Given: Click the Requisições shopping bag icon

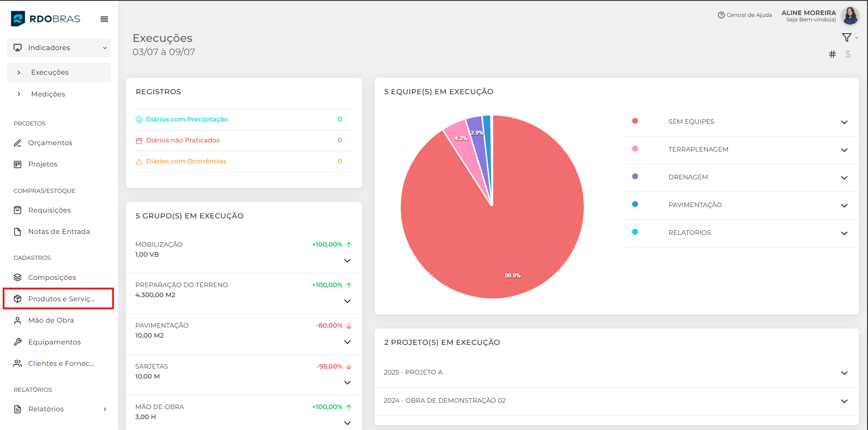Looking at the screenshot, I should [18, 210].
